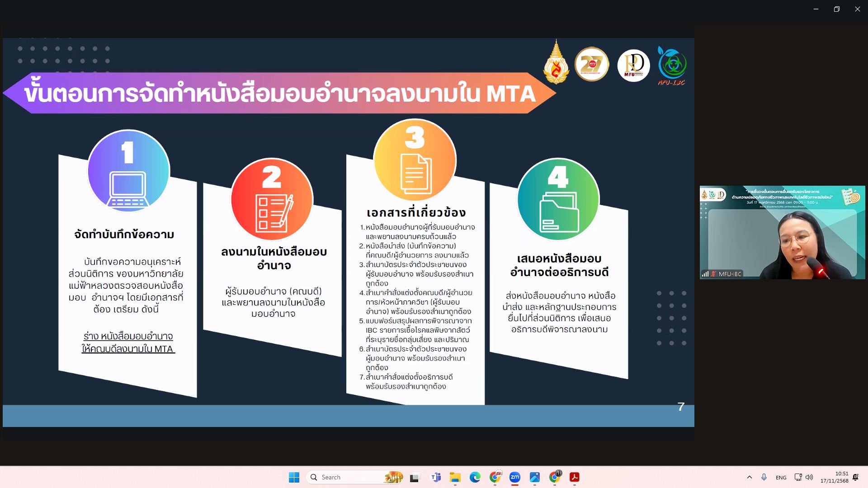Open Task View from taskbar
Image resolution: width=868 pixels, height=488 pixels.
click(x=415, y=477)
